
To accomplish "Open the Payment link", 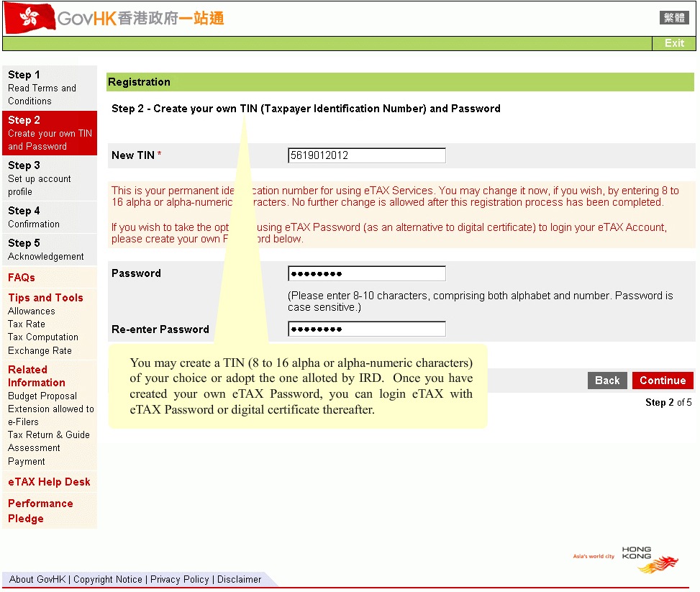I will [27, 461].
